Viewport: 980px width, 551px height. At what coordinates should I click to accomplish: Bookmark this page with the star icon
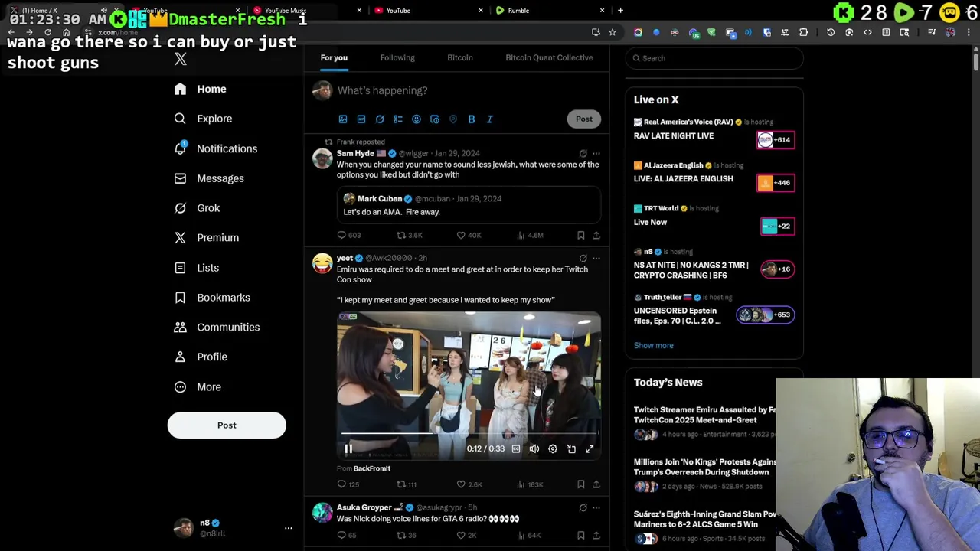point(612,32)
